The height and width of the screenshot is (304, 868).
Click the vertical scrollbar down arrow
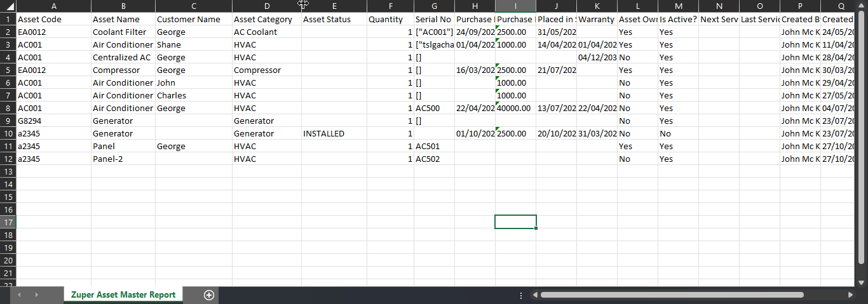pyautogui.click(x=862, y=282)
